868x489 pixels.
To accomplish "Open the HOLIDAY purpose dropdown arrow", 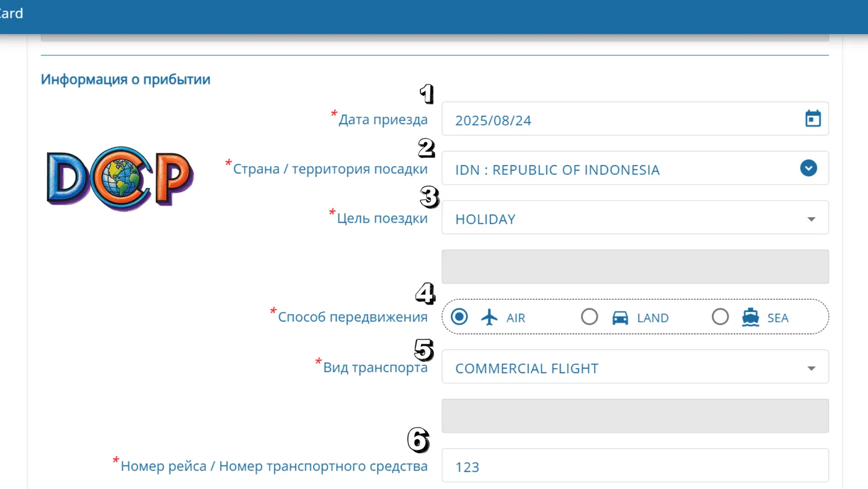I will coord(812,219).
